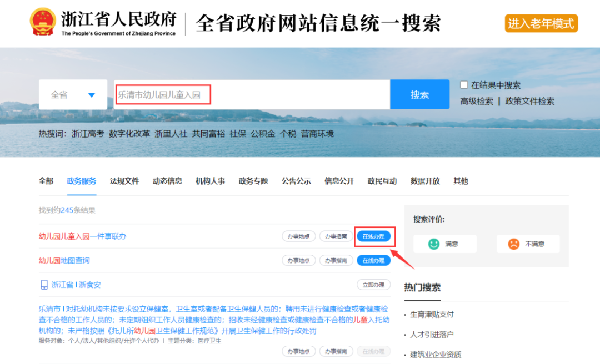
Task: Click the orange sad face 不满意 icon
Action: click(x=513, y=244)
